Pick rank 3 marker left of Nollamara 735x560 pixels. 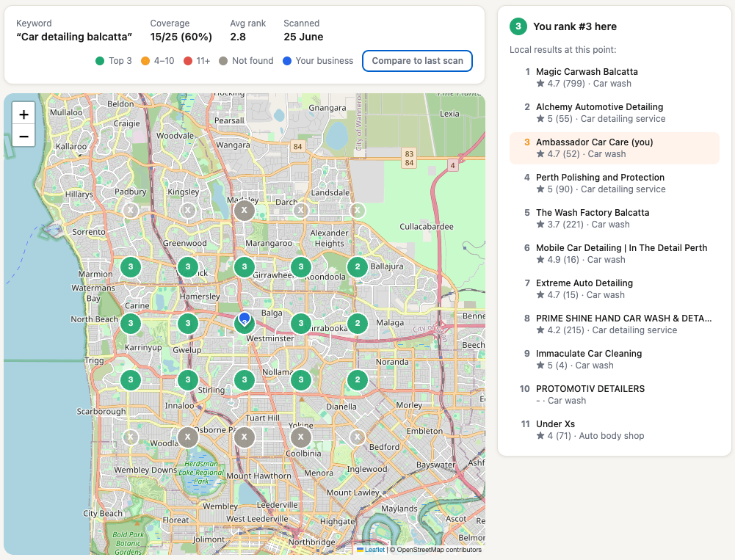245,380
